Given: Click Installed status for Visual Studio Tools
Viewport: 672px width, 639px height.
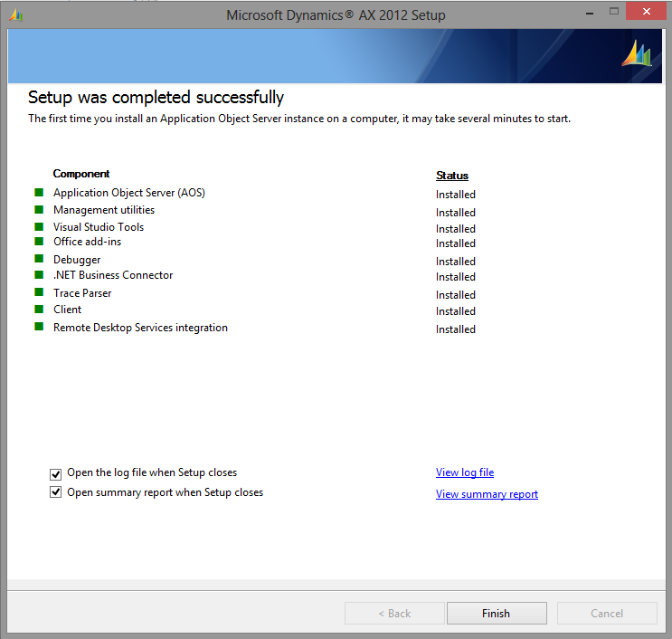Looking at the screenshot, I should (x=456, y=229).
